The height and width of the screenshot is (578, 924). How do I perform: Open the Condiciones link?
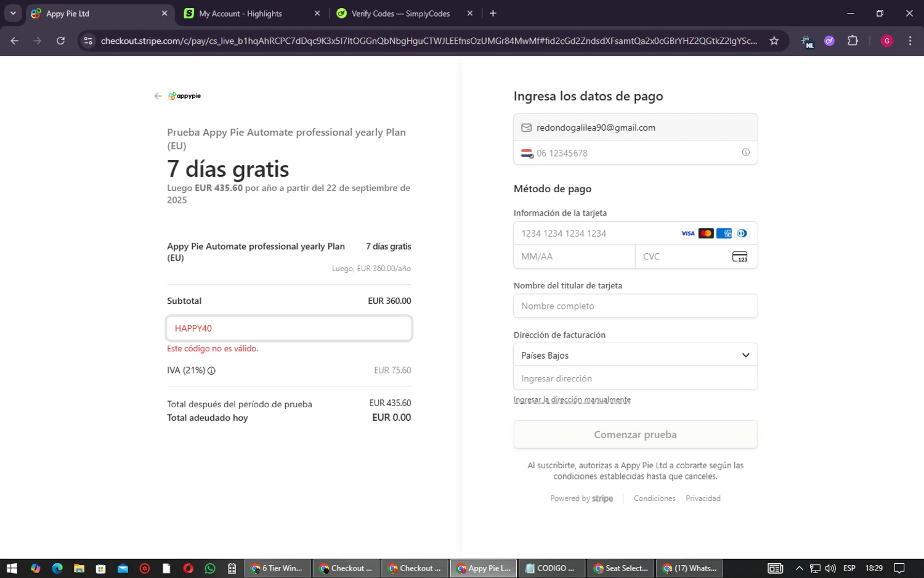click(654, 499)
